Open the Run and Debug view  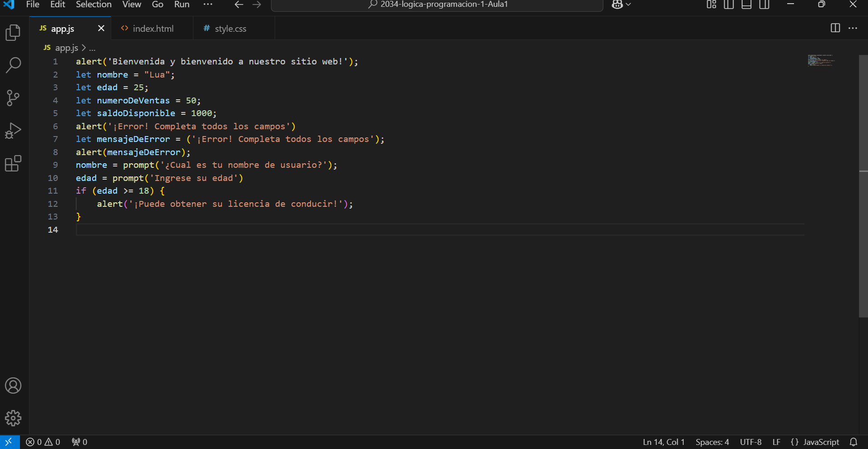coord(13,131)
